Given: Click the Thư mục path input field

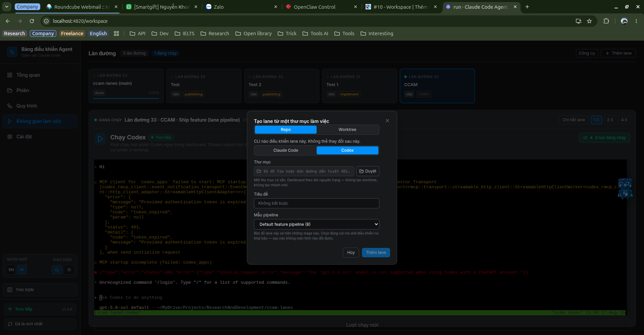Looking at the screenshot, I should point(304,171).
